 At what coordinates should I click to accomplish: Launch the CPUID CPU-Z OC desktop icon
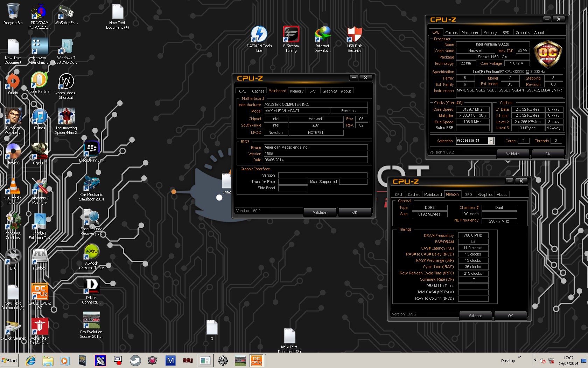click(x=40, y=297)
